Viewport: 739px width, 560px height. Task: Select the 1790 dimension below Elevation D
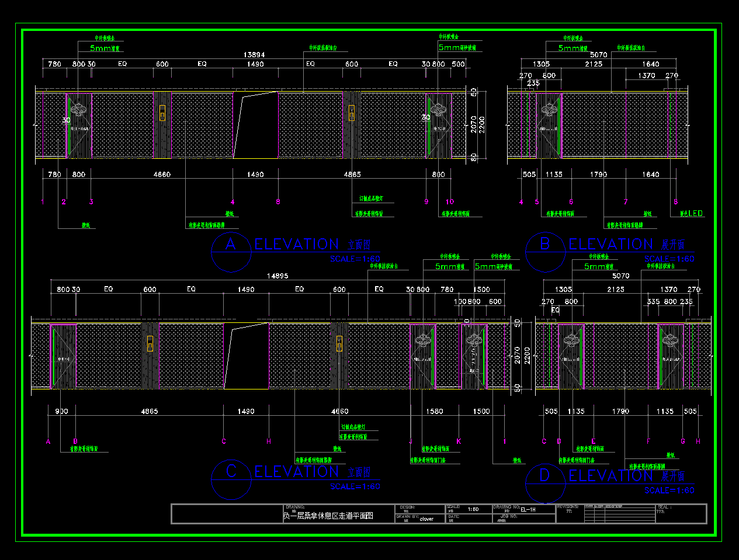pos(620,412)
